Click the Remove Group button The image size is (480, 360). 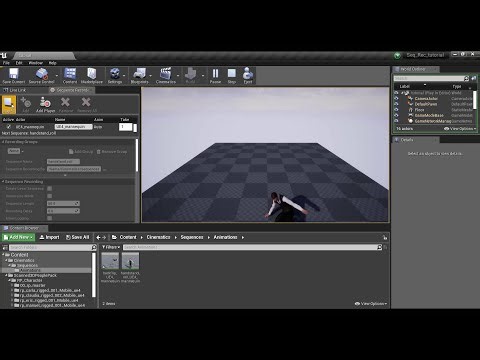pos(112,151)
